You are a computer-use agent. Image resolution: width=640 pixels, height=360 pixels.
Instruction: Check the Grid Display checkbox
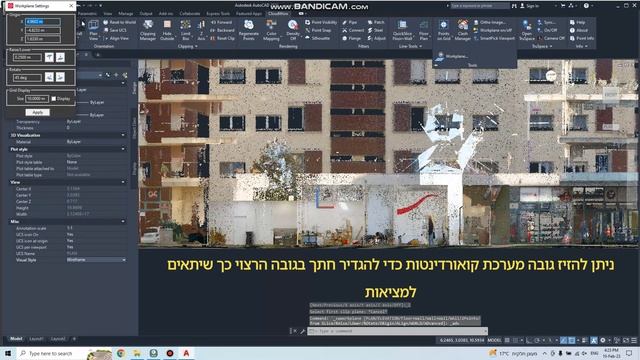click(53, 98)
